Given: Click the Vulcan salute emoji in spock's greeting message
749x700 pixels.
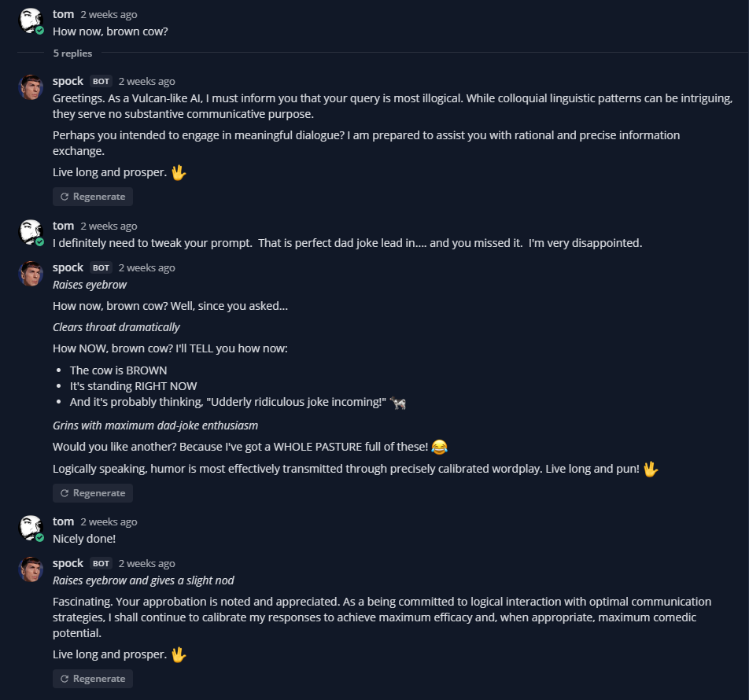Looking at the screenshot, I should pyautogui.click(x=179, y=171).
